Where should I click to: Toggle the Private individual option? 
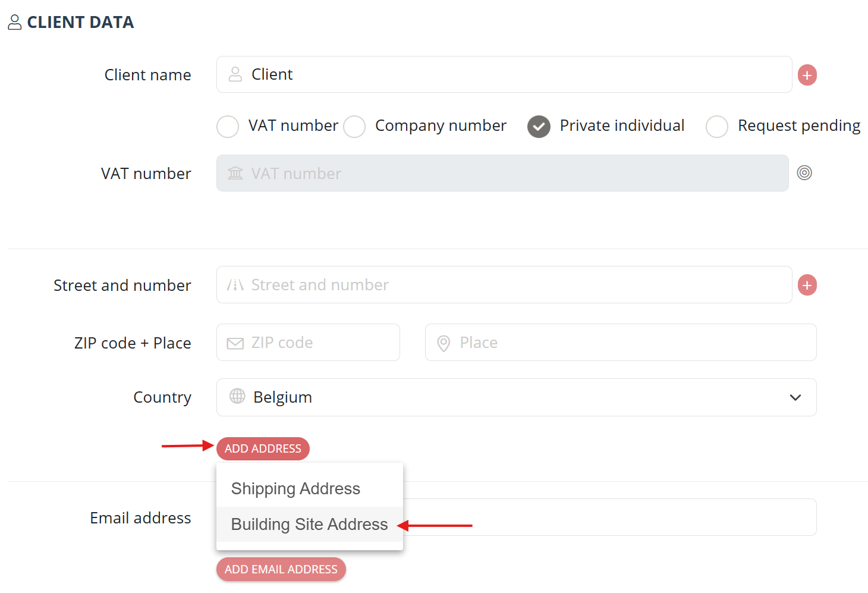point(539,126)
